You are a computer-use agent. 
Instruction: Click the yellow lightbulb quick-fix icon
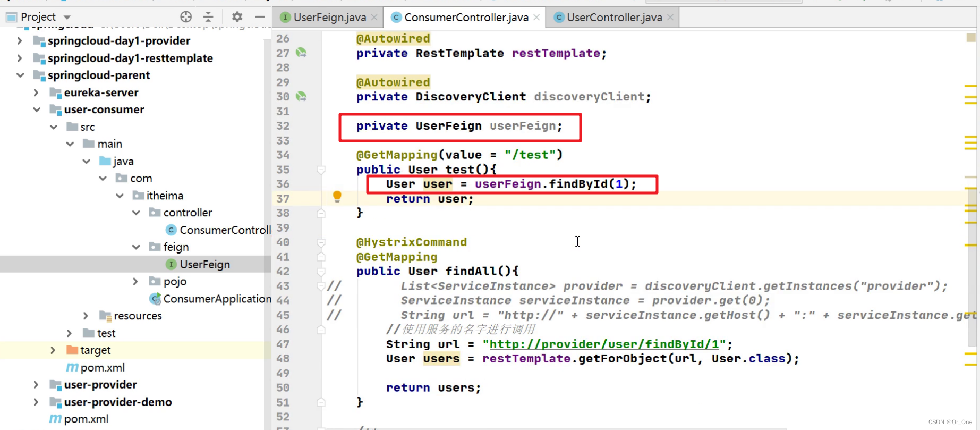point(337,197)
